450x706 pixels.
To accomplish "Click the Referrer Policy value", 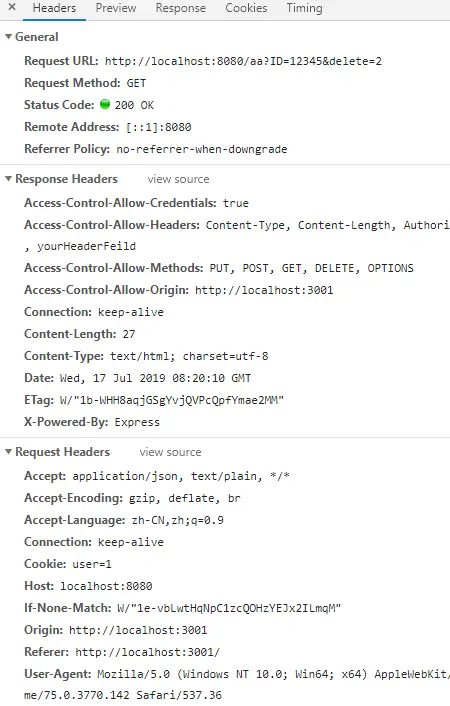I will click(202, 149).
